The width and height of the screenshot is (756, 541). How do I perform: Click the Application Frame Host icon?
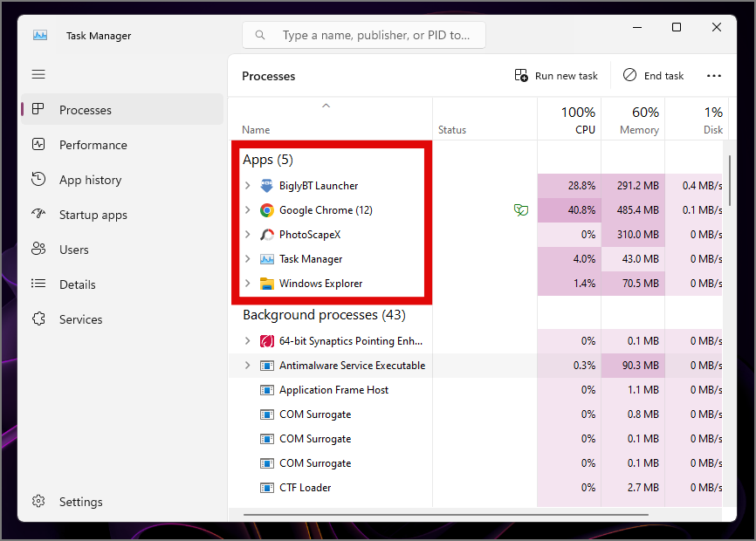266,390
